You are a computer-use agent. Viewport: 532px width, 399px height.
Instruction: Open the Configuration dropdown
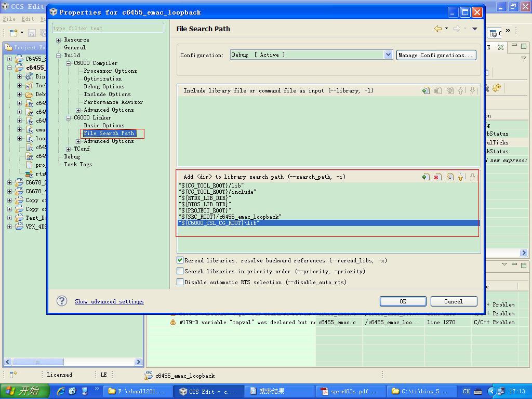pyautogui.click(x=388, y=55)
